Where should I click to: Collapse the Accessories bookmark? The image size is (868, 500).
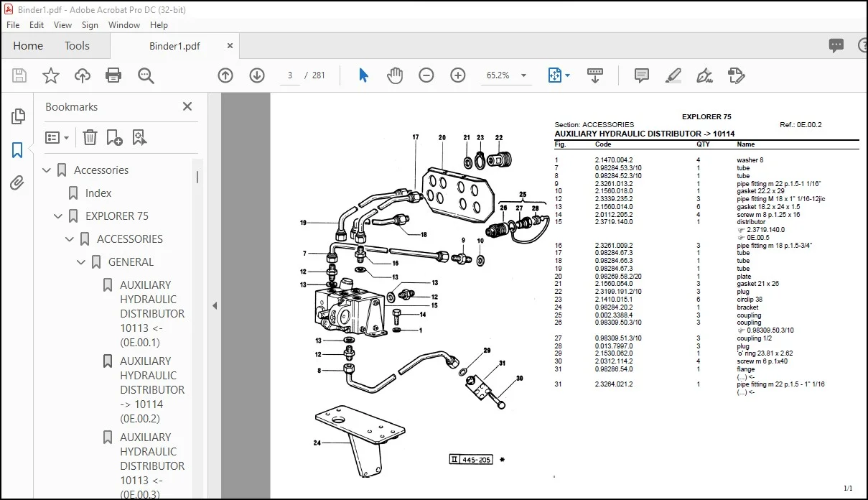[47, 170]
